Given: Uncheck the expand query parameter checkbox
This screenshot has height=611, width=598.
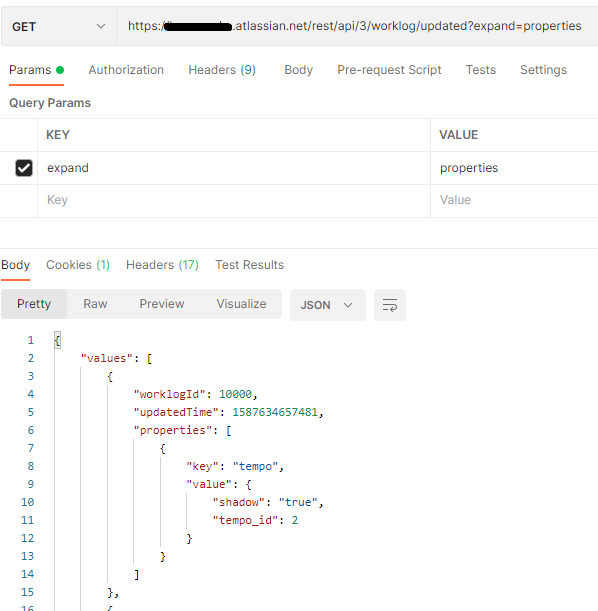Looking at the screenshot, I should click(24, 168).
